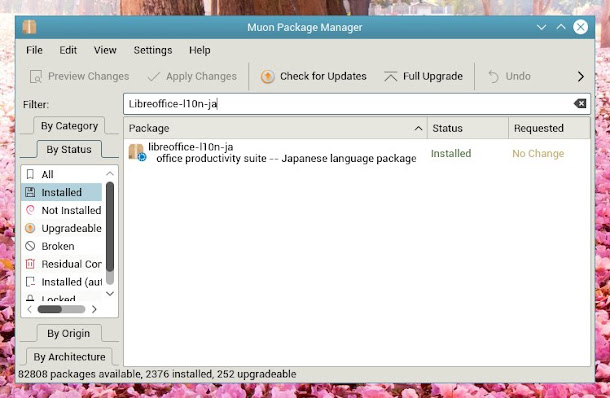
Task: Click the status list horizontal scrollbar thumb
Action: [50, 309]
